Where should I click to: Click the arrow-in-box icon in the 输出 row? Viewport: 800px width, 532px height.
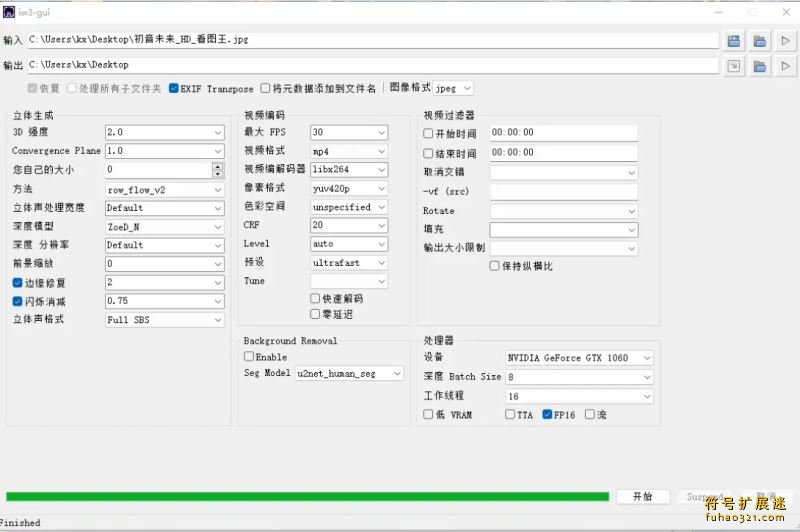tap(734, 66)
